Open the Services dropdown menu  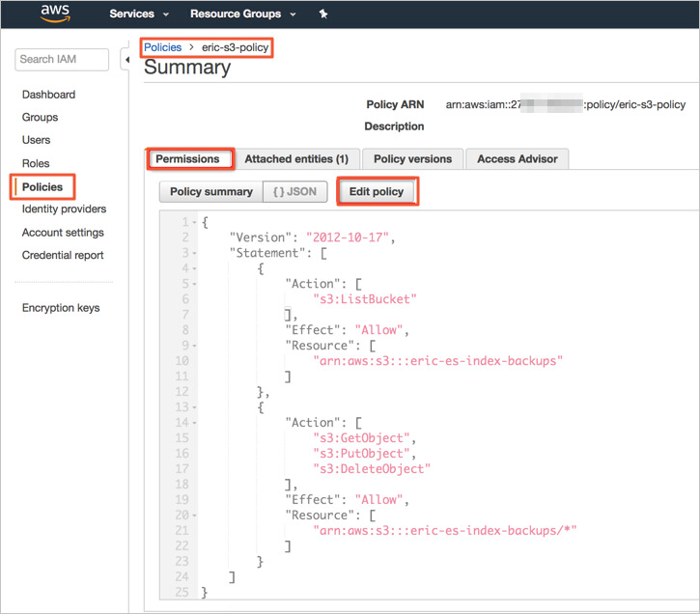(139, 14)
